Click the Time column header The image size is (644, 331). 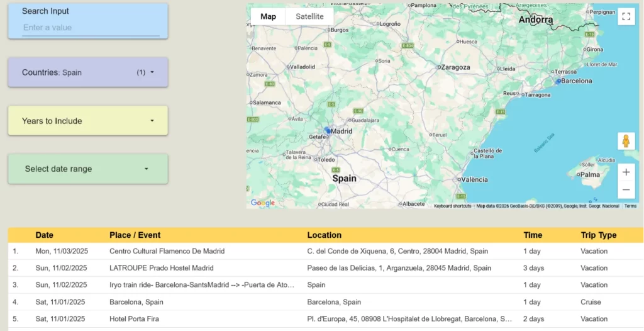(x=533, y=235)
